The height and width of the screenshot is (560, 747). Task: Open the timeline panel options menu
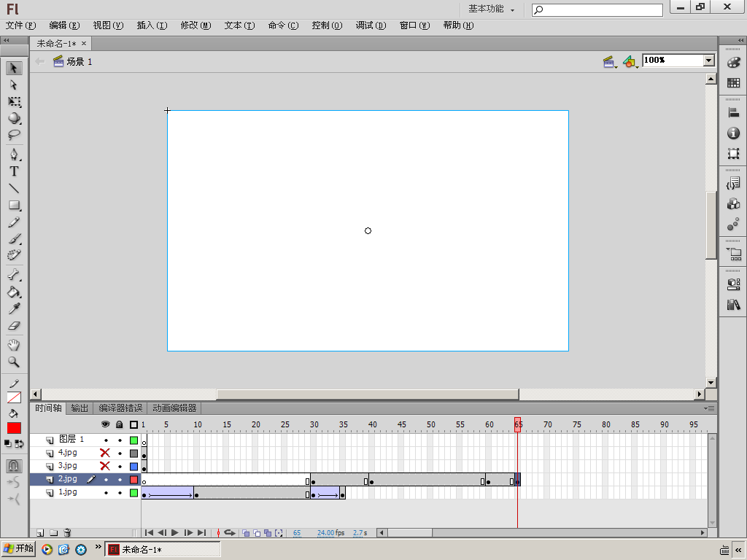[x=709, y=408]
